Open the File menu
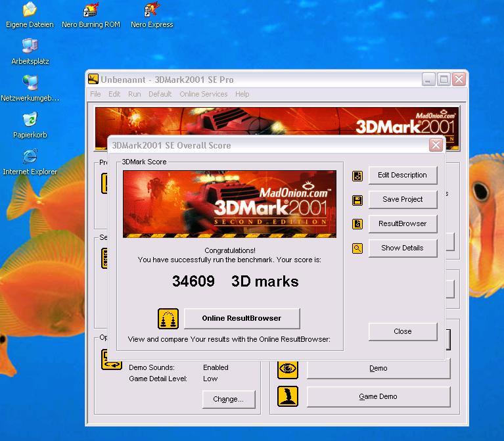 [x=95, y=94]
